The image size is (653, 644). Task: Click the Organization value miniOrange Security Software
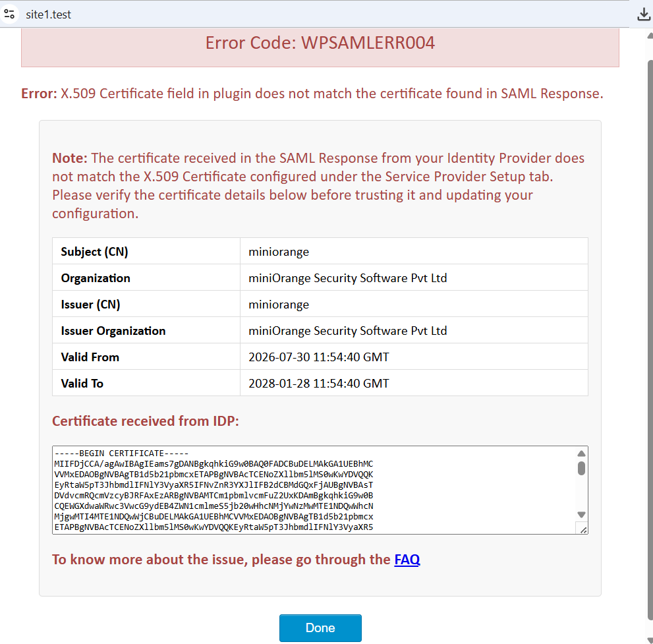pyautogui.click(x=348, y=278)
